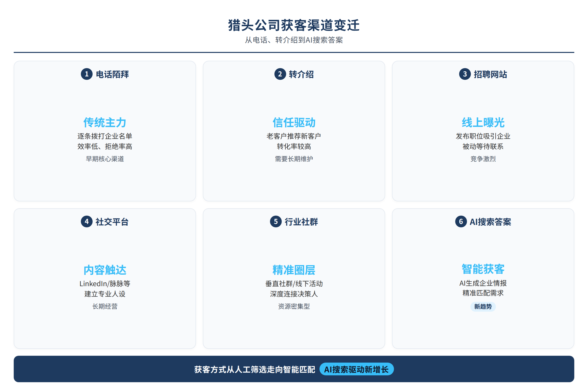Click the line LinkedIn/脉脉等
The image size is (588, 392).
point(105,284)
